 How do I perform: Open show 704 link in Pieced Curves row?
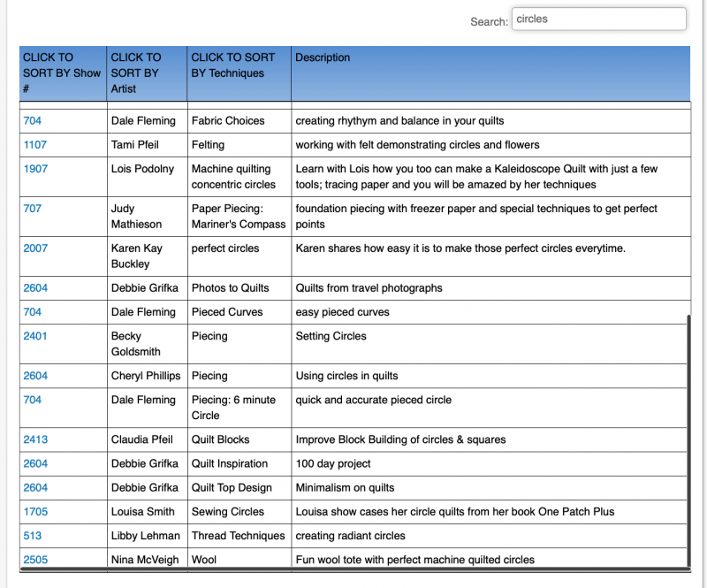pyautogui.click(x=32, y=312)
